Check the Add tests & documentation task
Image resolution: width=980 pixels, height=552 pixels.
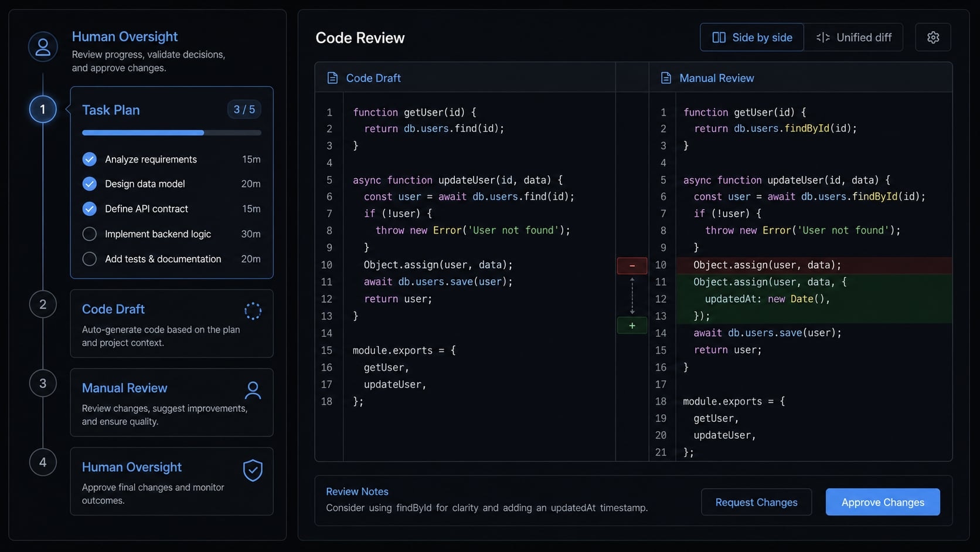pos(89,259)
